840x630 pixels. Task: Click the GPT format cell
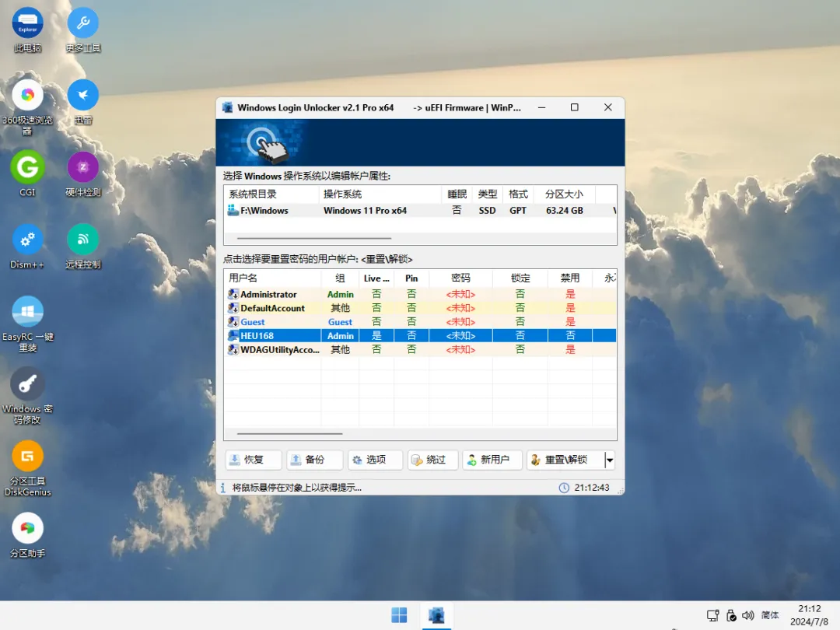point(518,211)
